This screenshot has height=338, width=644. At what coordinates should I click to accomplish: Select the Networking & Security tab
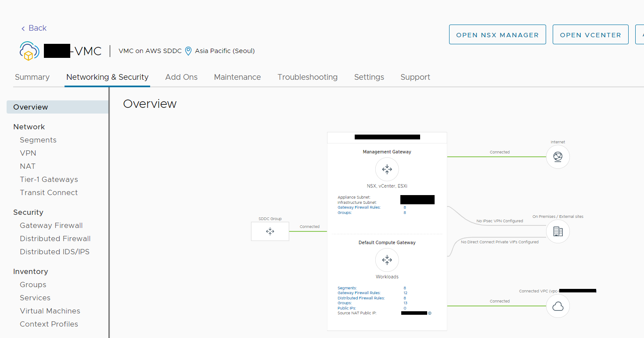108,77
